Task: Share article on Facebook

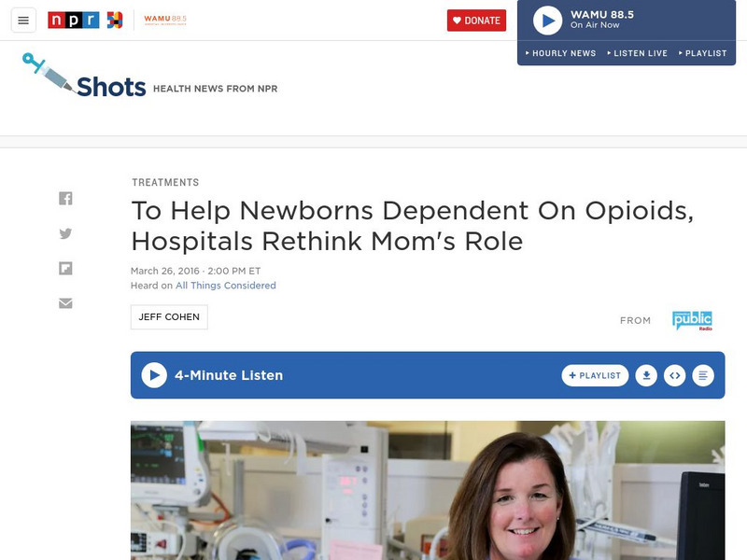Action: [65, 198]
